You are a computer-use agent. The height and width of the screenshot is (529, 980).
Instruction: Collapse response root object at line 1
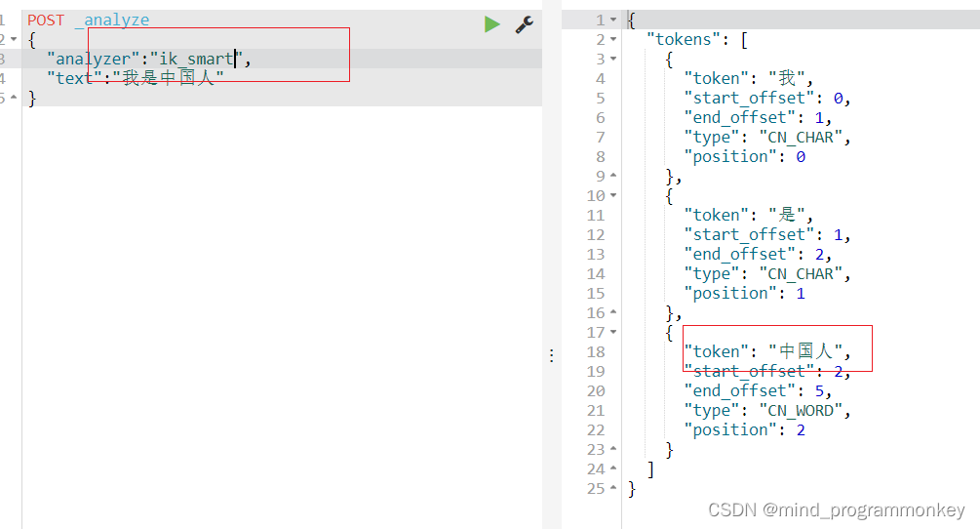tap(613, 20)
